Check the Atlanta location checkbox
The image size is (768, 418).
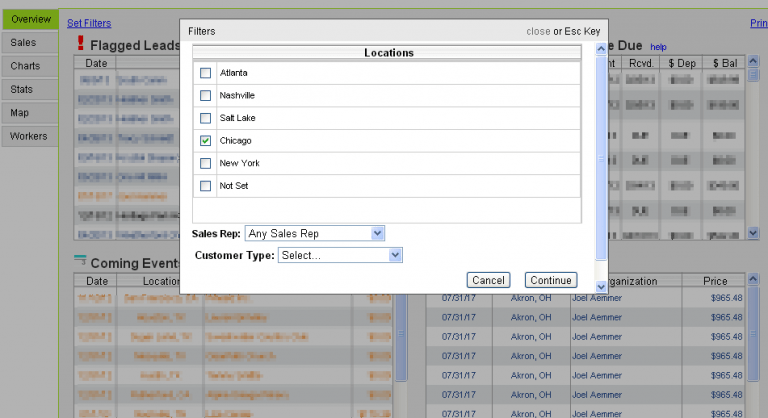tap(206, 73)
